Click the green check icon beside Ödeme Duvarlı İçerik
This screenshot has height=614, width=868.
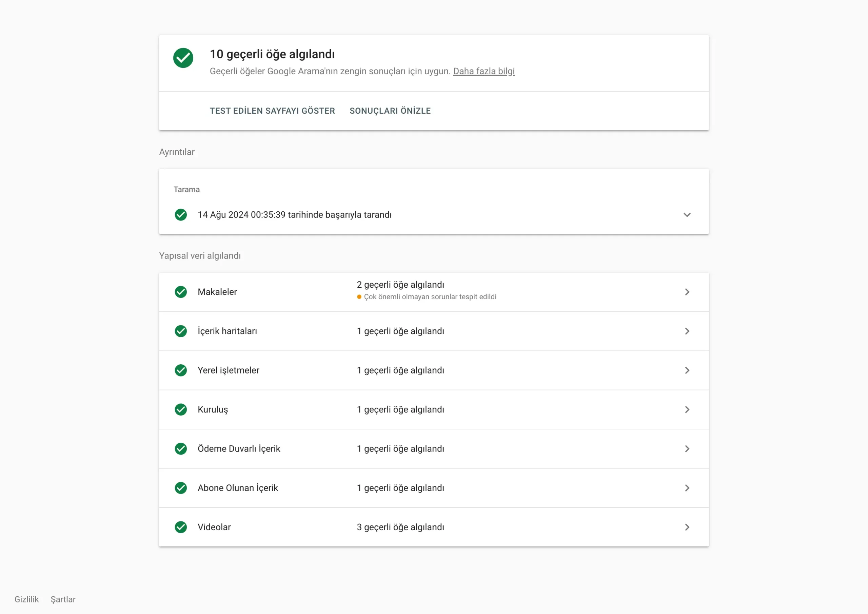[x=181, y=449]
